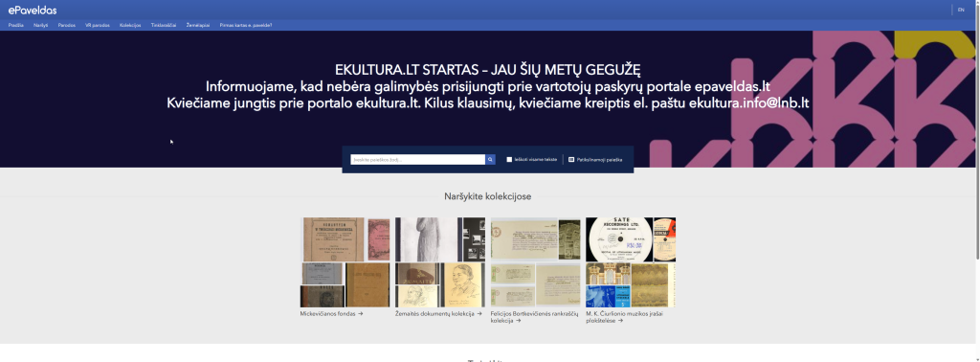Select the Žemėlapiai menu item

pos(198,26)
